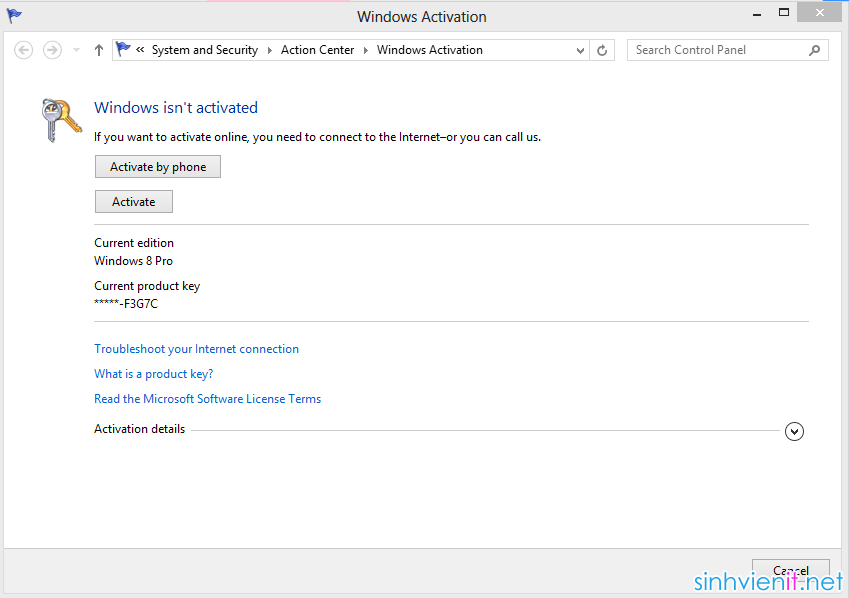Refresh the Windows Activation page
849x598 pixels.
(x=602, y=50)
